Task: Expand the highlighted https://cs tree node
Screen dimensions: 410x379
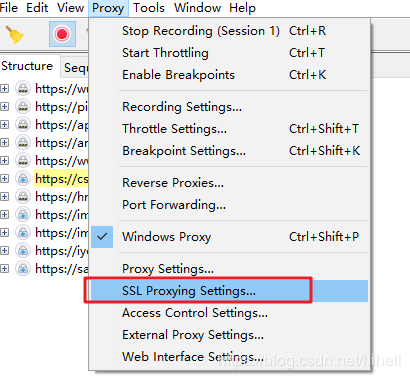Action: point(4,179)
